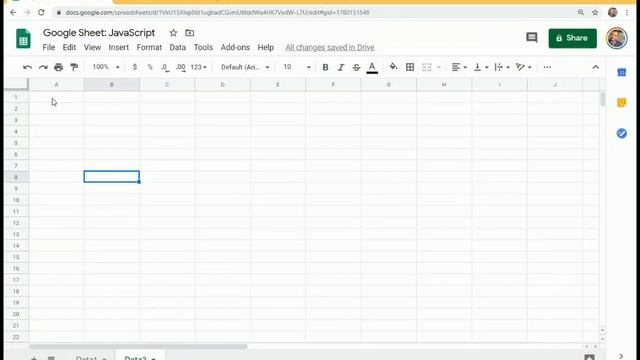This screenshot has height=360, width=640.
Task: Open the text color picker
Action: click(x=372, y=67)
